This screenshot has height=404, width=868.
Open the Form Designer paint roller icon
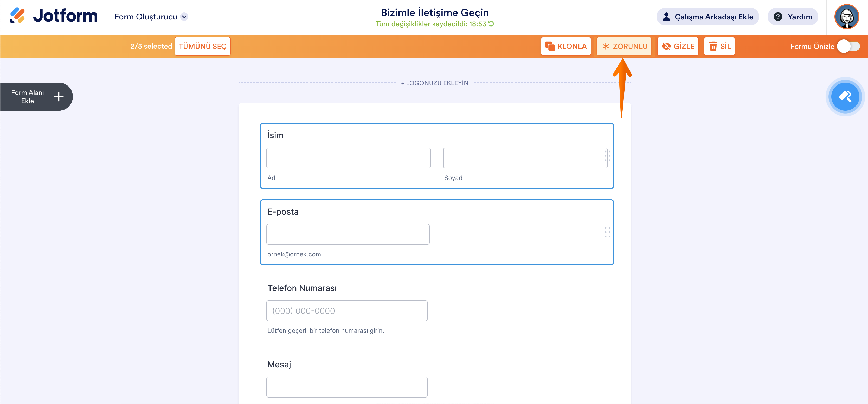[845, 97]
